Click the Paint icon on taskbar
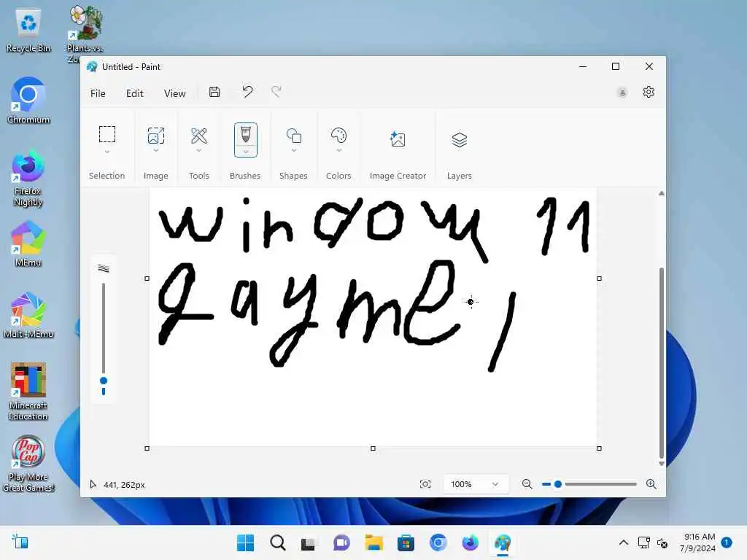The width and height of the screenshot is (747, 560). click(503, 542)
